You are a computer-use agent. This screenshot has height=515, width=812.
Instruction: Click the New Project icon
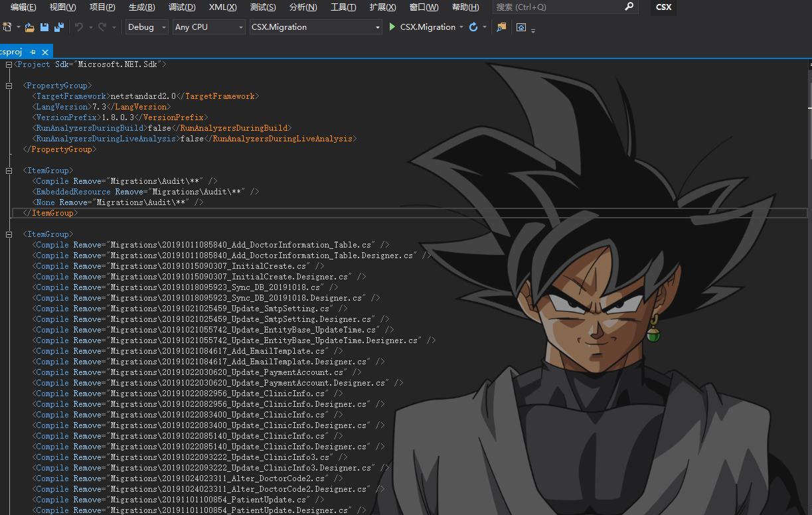point(7,27)
